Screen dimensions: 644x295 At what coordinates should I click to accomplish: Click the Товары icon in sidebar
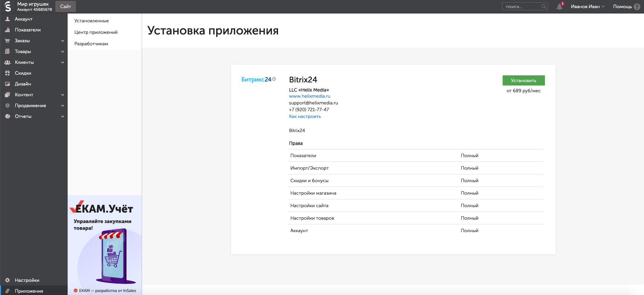pyautogui.click(x=7, y=51)
